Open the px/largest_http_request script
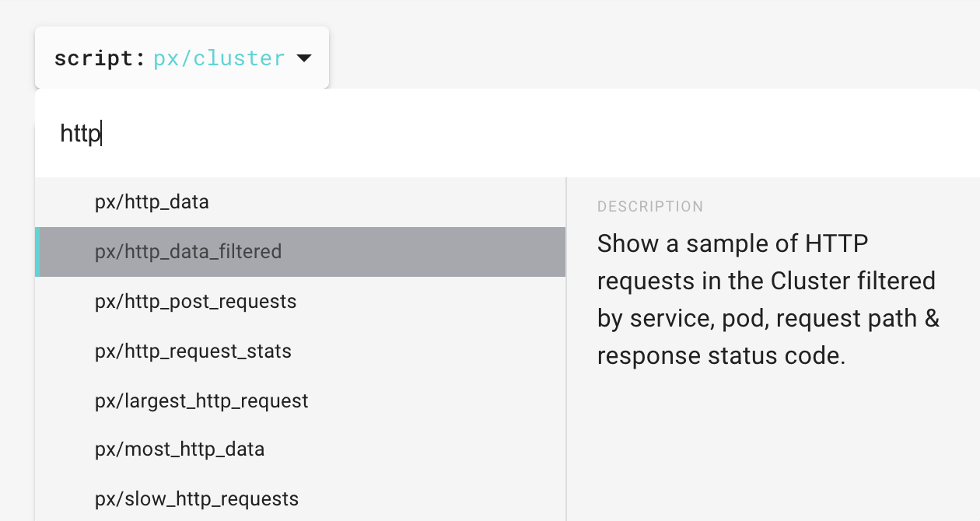This screenshot has width=980, height=521. [x=201, y=401]
